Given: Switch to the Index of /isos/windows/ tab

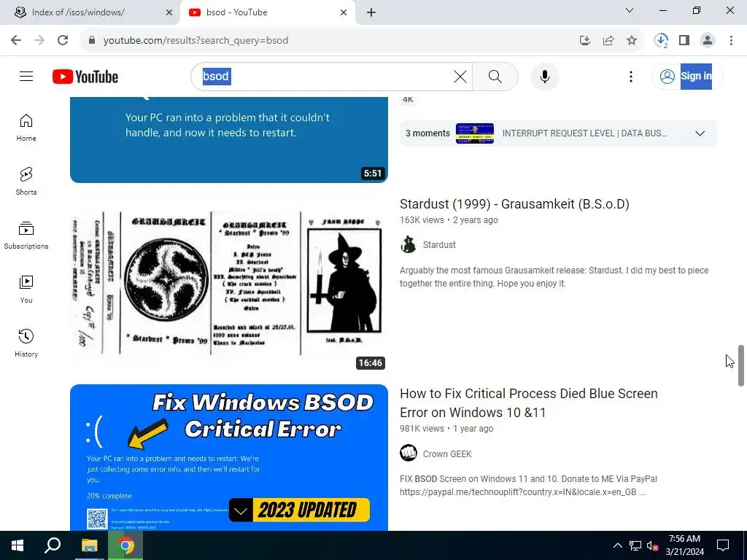Looking at the screenshot, I should coord(89,12).
